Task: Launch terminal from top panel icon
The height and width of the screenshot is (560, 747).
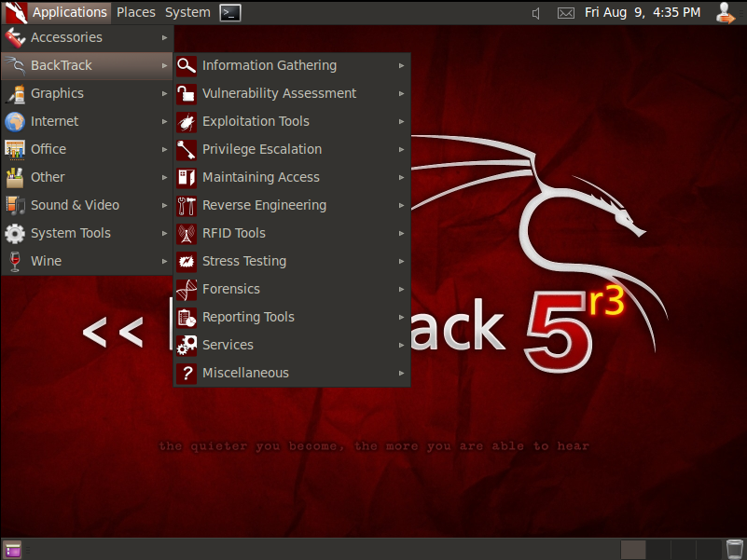Action: click(x=230, y=13)
